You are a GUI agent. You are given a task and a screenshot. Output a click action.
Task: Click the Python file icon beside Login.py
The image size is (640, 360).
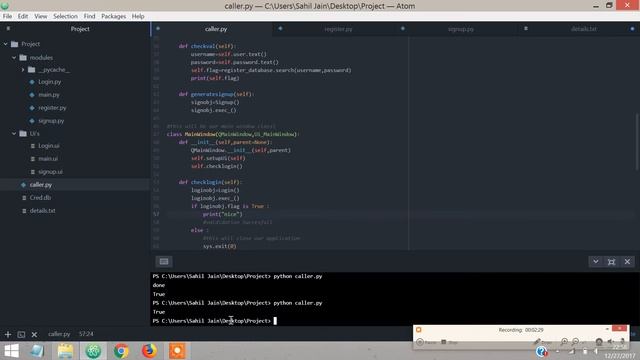pos(32,82)
